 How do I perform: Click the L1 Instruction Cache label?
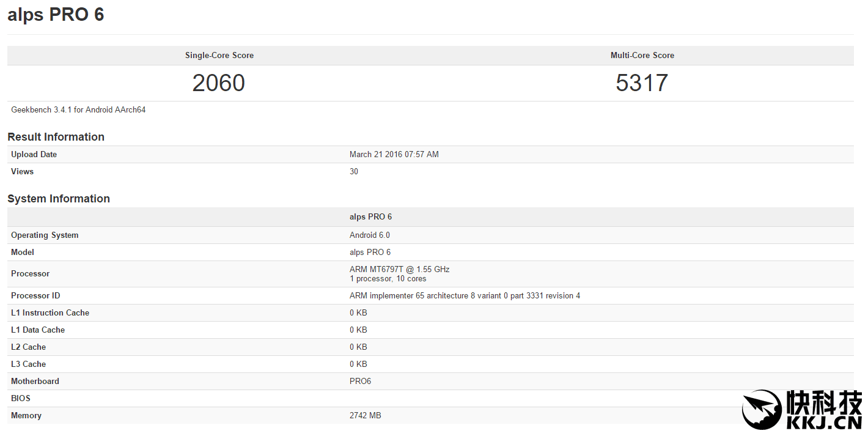[50, 313]
